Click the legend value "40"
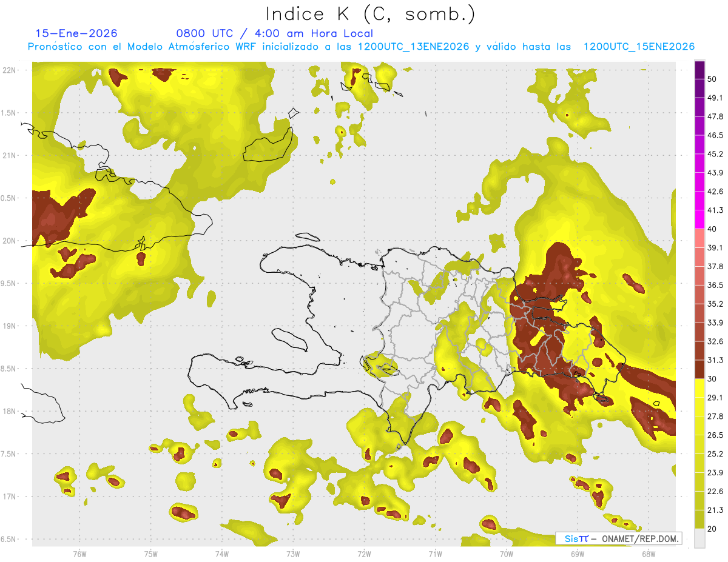Screen dimensions: 728x562 713,229
